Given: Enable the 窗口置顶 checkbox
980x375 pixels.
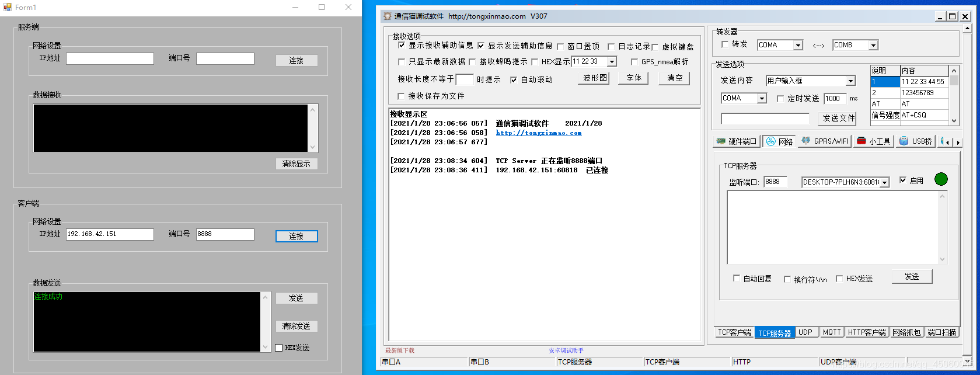Looking at the screenshot, I should [x=560, y=46].
